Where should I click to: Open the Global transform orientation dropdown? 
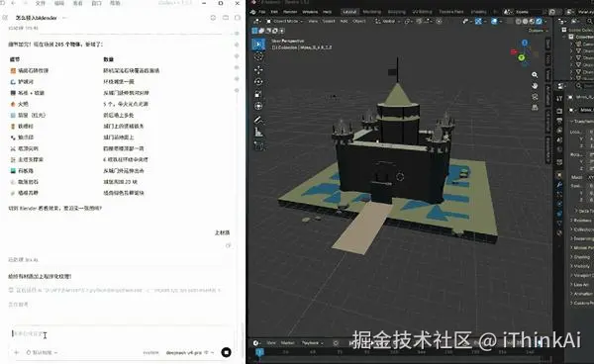click(387, 21)
